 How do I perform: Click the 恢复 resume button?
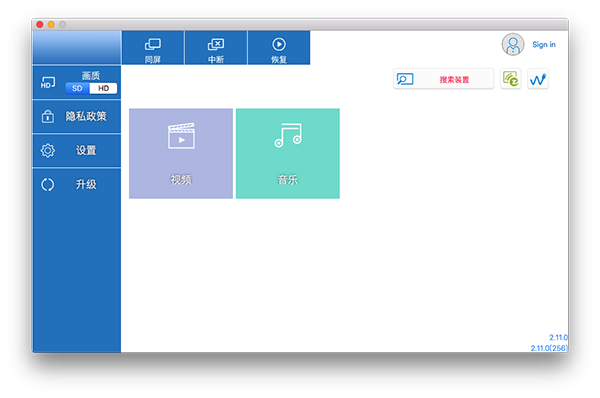pyautogui.click(x=279, y=48)
